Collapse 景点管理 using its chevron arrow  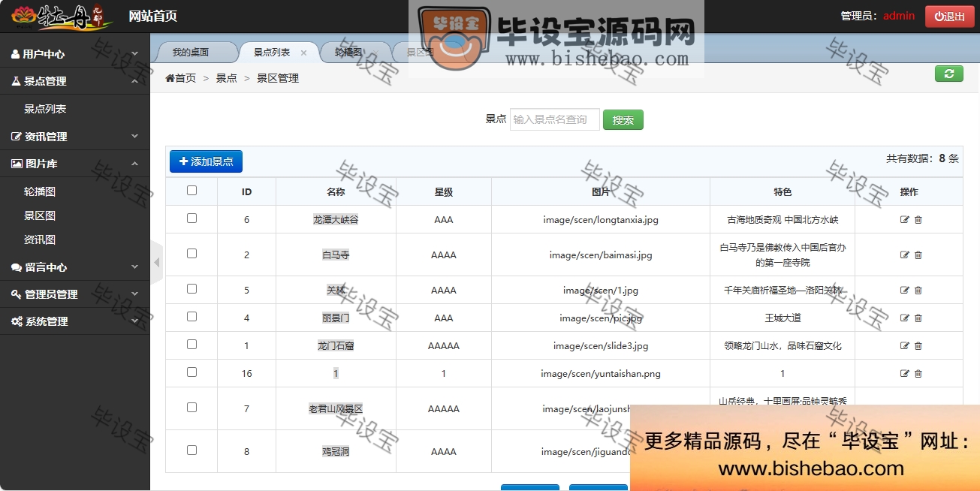134,81
